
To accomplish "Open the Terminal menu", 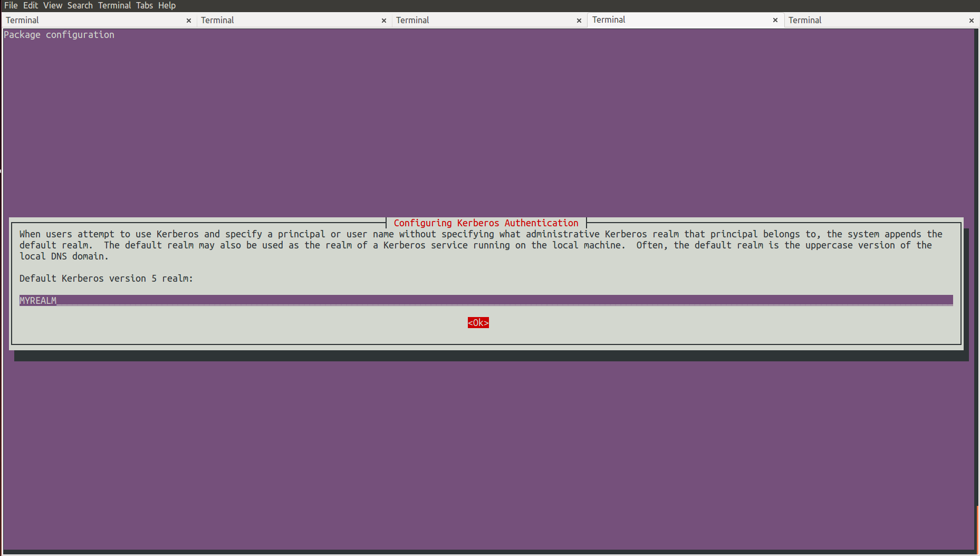I will point(114,5).
